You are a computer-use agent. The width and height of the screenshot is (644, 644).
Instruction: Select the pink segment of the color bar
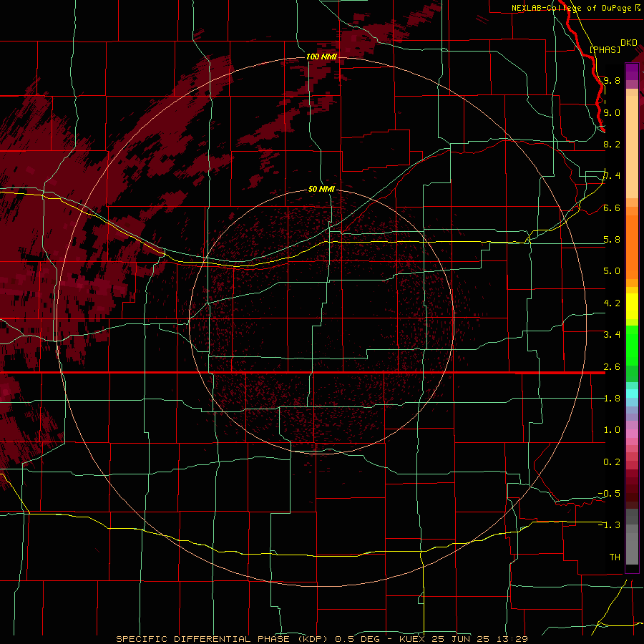[x=632, y=434]
